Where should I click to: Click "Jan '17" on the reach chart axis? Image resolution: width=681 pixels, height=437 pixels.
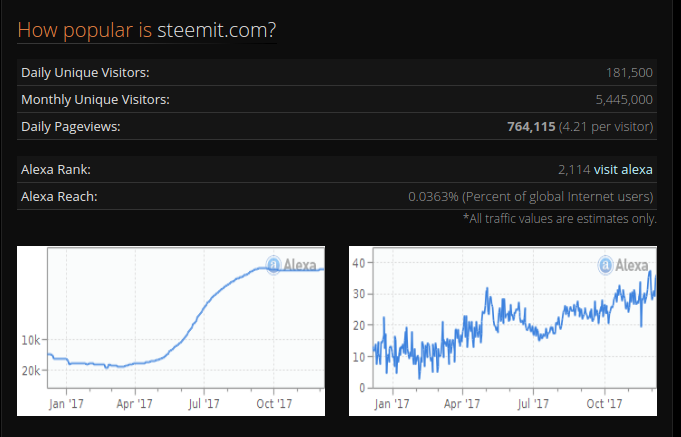[392, 404]
